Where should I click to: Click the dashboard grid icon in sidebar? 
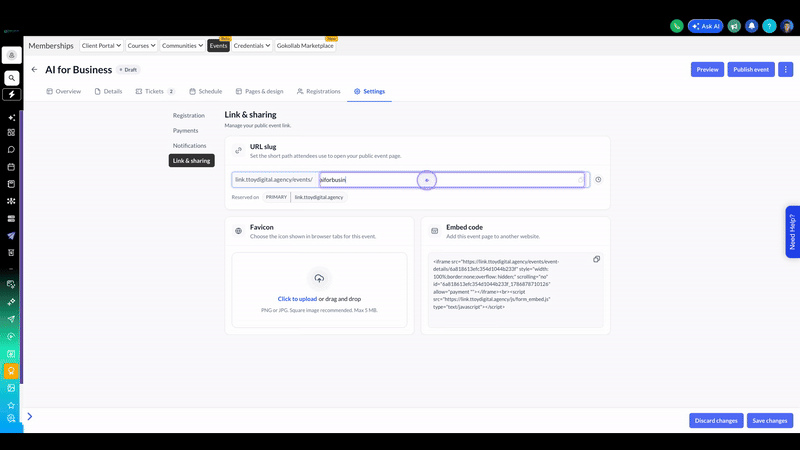[11, 132]
